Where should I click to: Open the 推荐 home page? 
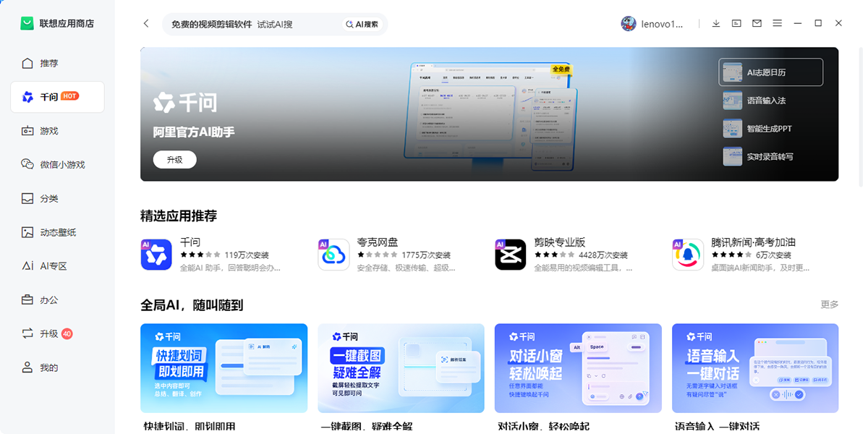click(x=57, y=63)
